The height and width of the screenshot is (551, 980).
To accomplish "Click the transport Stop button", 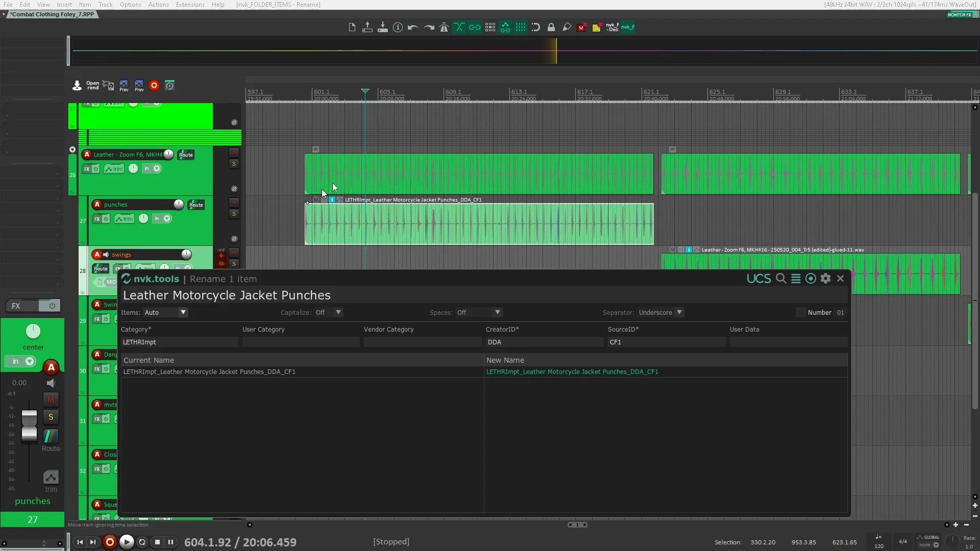I will 158,542.
